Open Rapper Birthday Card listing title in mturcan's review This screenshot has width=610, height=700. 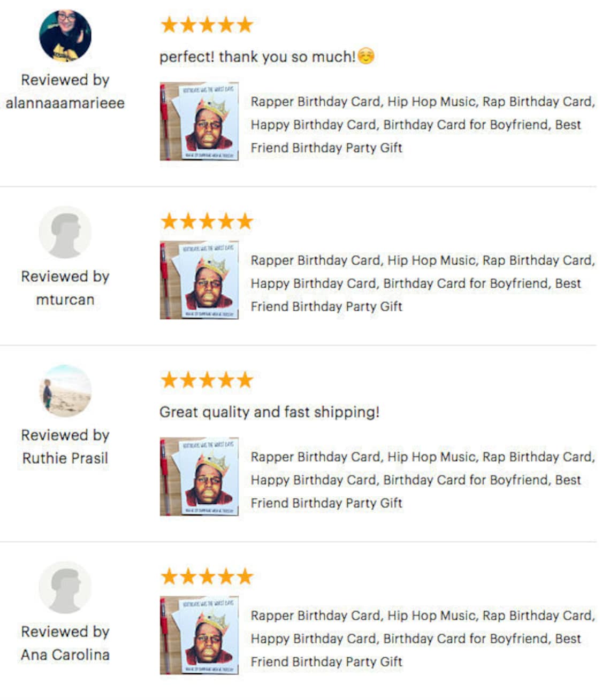(x=423, y=283)
